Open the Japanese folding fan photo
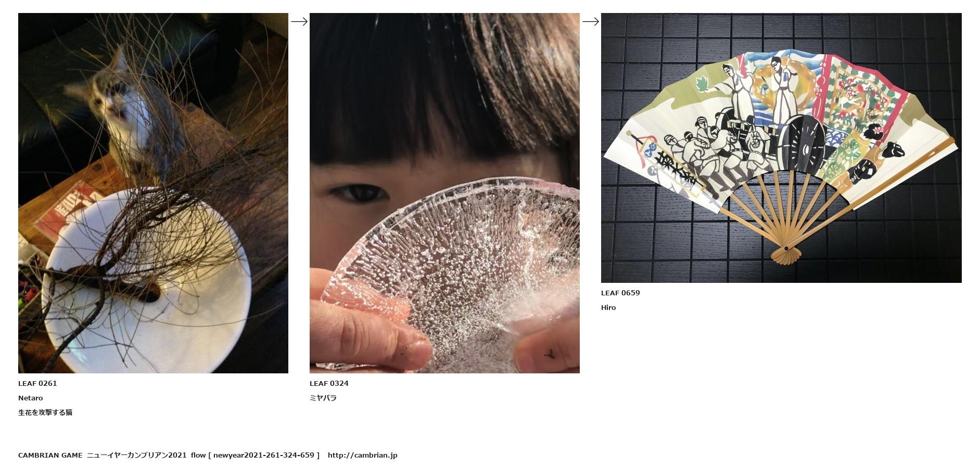980x468 pixels. [781, 148]
